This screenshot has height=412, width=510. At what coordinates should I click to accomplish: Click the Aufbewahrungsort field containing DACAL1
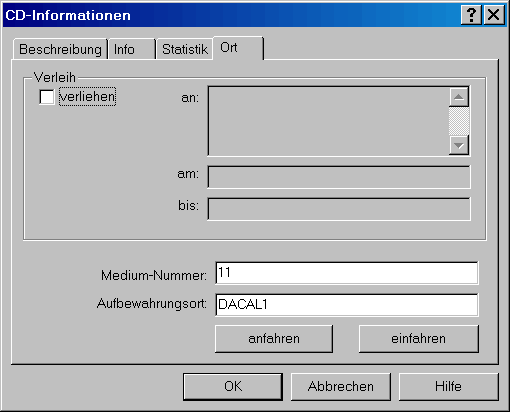point(347,305)
